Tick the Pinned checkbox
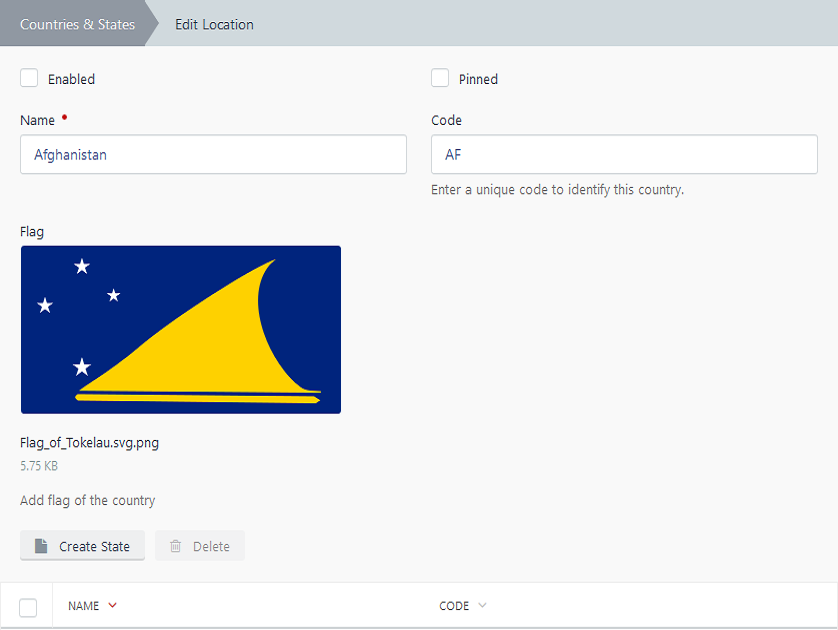The height and width of the screenshot is (630, 838). 440,78
